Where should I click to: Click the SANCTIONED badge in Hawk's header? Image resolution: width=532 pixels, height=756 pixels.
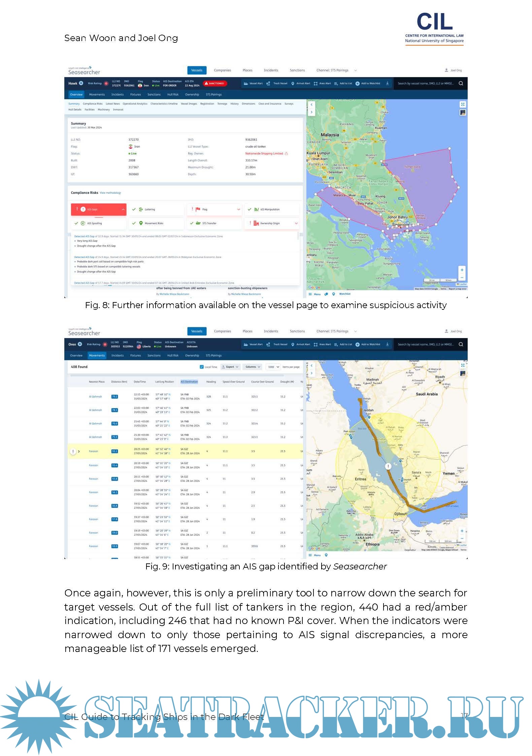click(x=214, y=83)
